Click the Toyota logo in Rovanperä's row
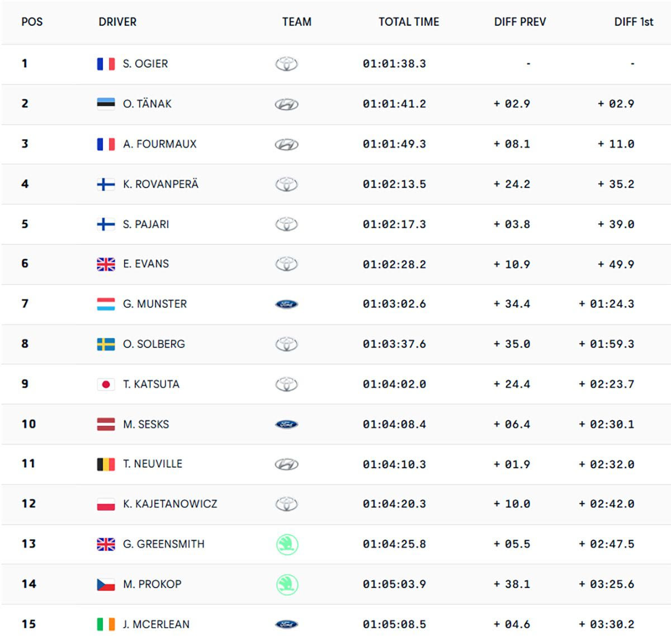Image resolution: width=671 pixels, height=644 pixels. tap(286, 184)
